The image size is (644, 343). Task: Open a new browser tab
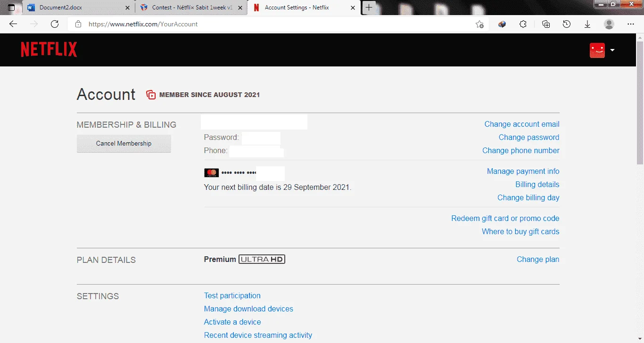click(369, 8)
